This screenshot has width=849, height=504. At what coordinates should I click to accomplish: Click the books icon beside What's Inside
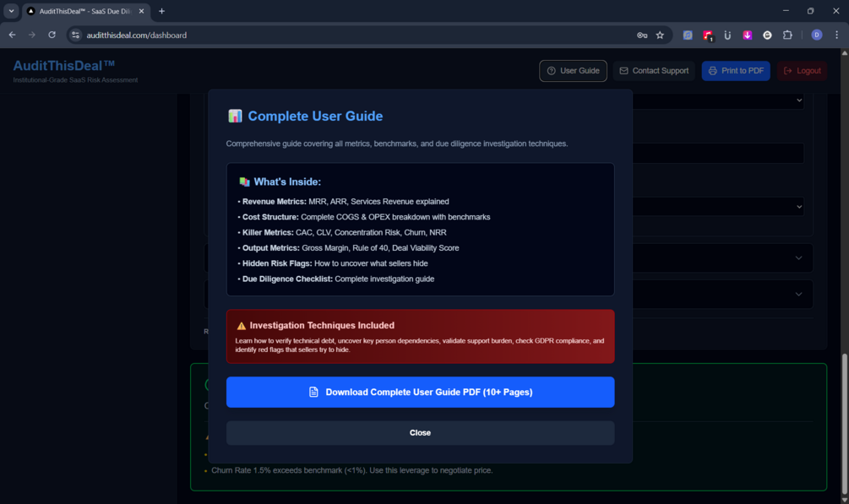(x=244, y=182)
